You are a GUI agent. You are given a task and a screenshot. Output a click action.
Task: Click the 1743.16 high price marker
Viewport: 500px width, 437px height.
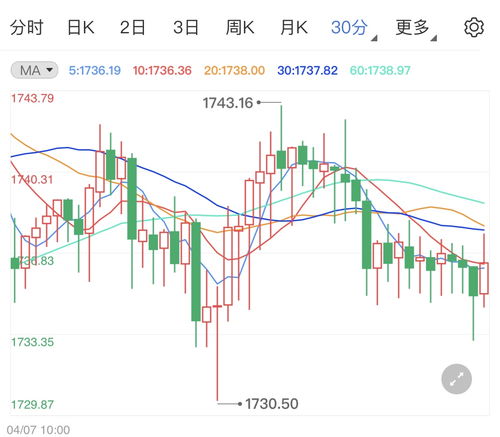[228, 103]
